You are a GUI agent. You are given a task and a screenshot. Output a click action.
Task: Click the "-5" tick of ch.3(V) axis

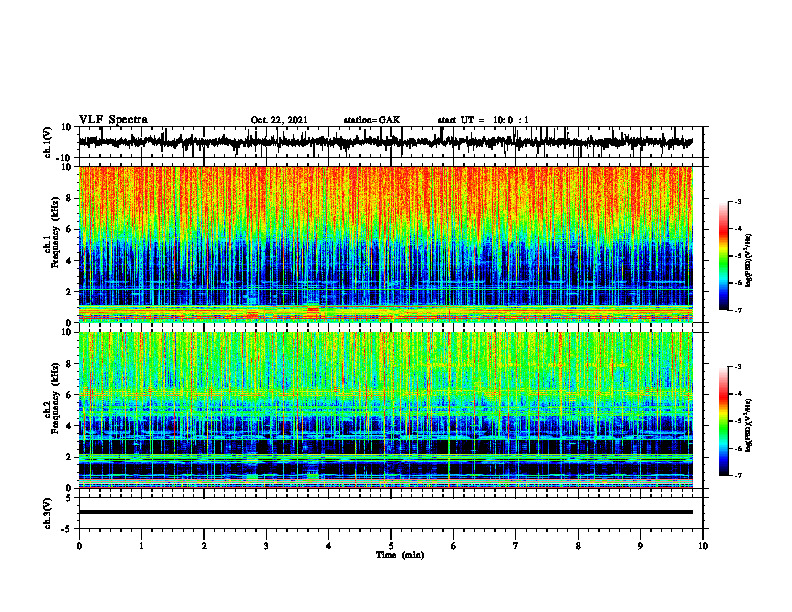[x=68, y=529]
